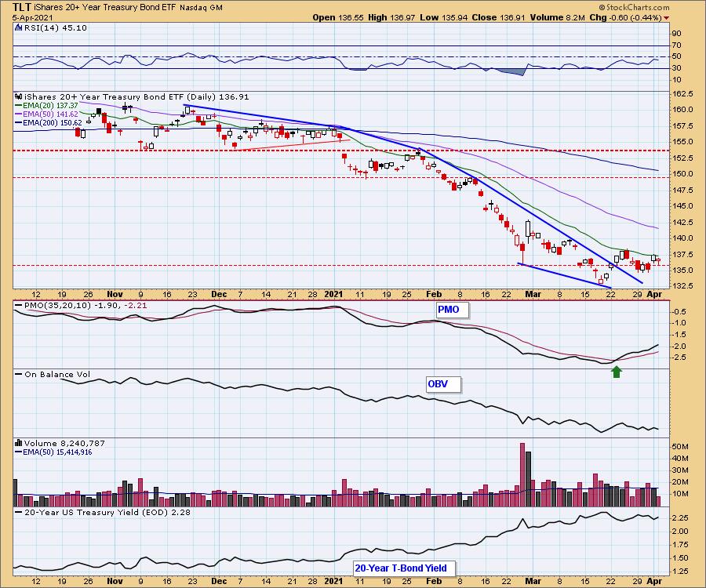Screen dimensions: 706x588
Task: Click the 'On Balance Vol' legend
Action: 57,374
